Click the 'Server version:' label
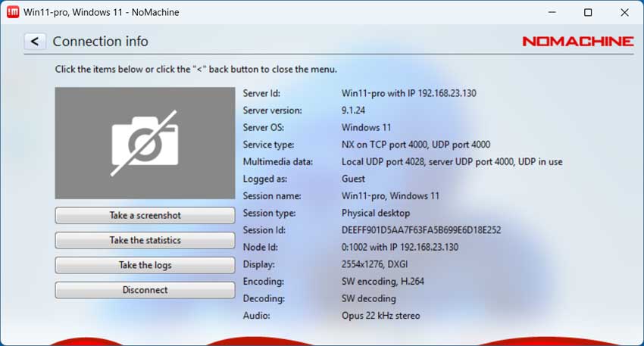This screenshot has width=644, height=346. tap(272, 111)
